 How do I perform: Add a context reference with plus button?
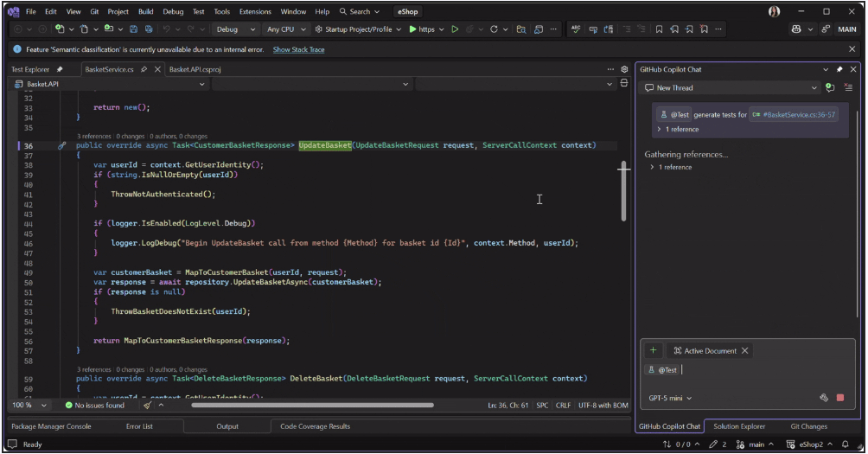point(654,350)
